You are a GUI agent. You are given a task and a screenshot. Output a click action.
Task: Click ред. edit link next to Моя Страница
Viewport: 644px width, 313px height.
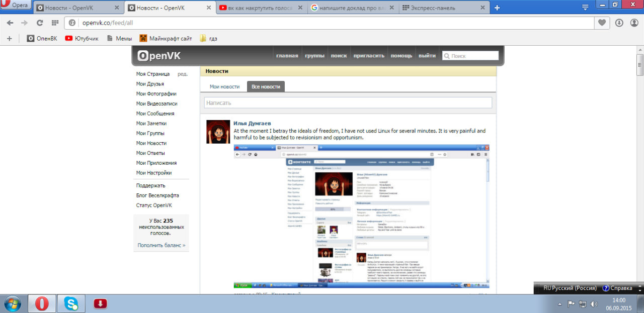pos(183,74)
